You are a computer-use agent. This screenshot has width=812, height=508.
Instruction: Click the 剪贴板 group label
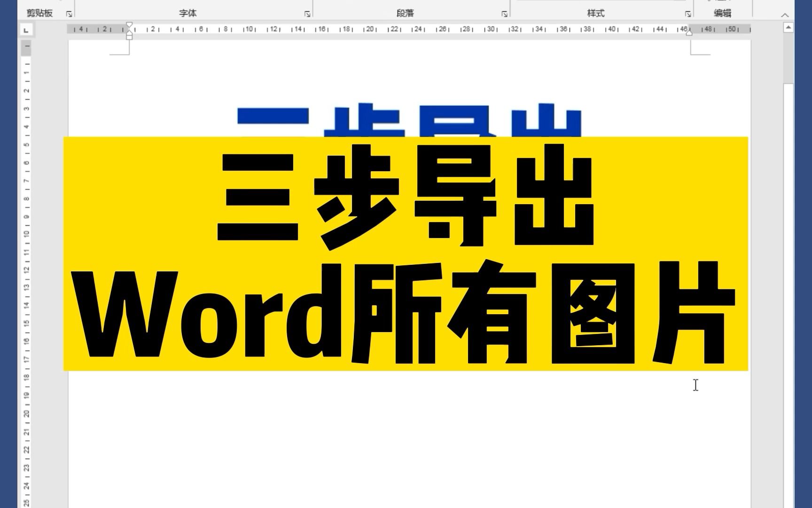point(39,13)
